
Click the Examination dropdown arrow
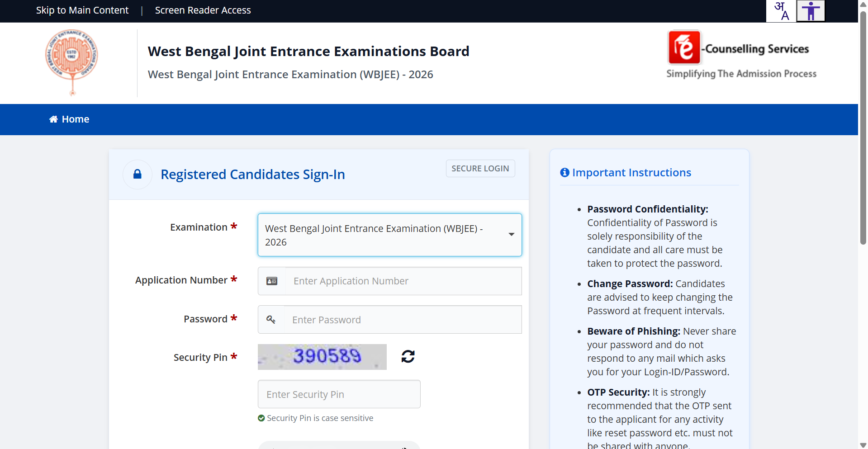tap(511, 234)
